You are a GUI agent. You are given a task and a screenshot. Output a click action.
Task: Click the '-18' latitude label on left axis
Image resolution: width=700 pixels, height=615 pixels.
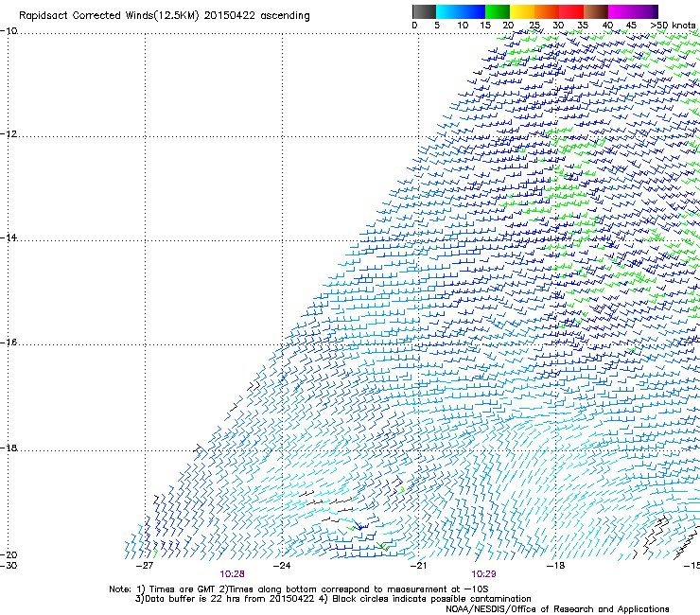coord(9,448)
